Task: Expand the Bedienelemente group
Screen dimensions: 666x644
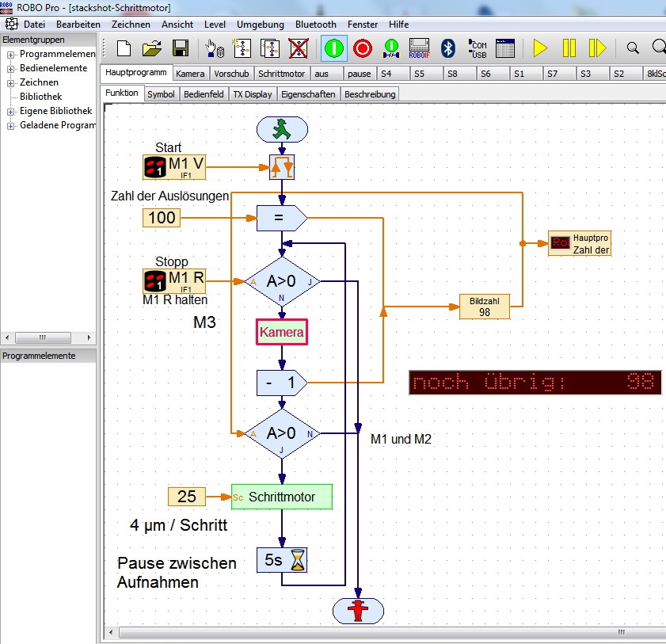Action: click(11, 68)
